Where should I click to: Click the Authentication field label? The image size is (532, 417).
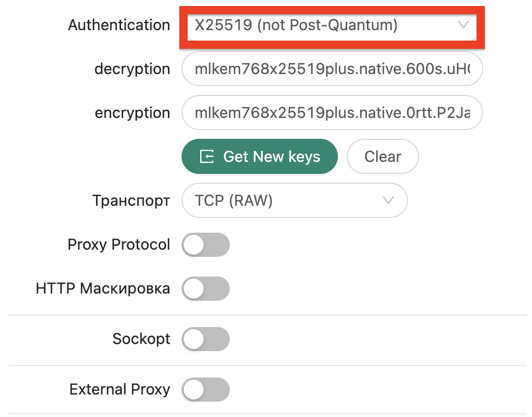coord(119,25)
